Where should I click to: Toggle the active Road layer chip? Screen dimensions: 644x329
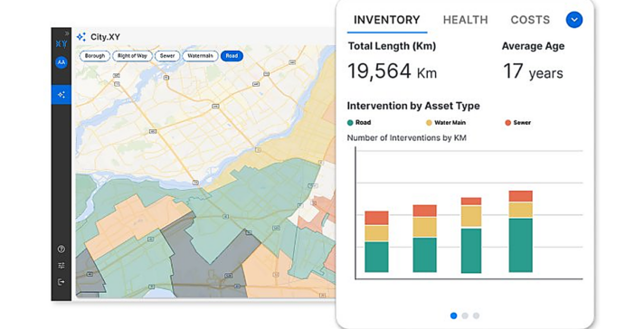(232, 56)
